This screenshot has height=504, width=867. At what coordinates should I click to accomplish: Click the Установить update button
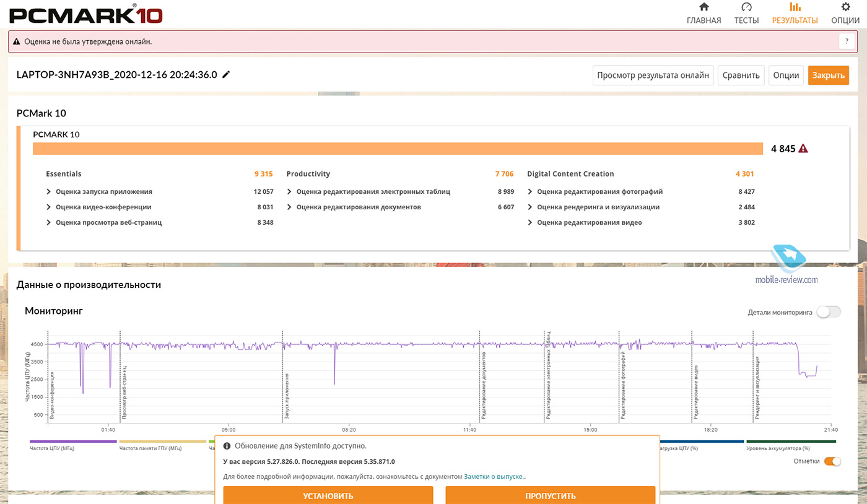click(328, 495)
